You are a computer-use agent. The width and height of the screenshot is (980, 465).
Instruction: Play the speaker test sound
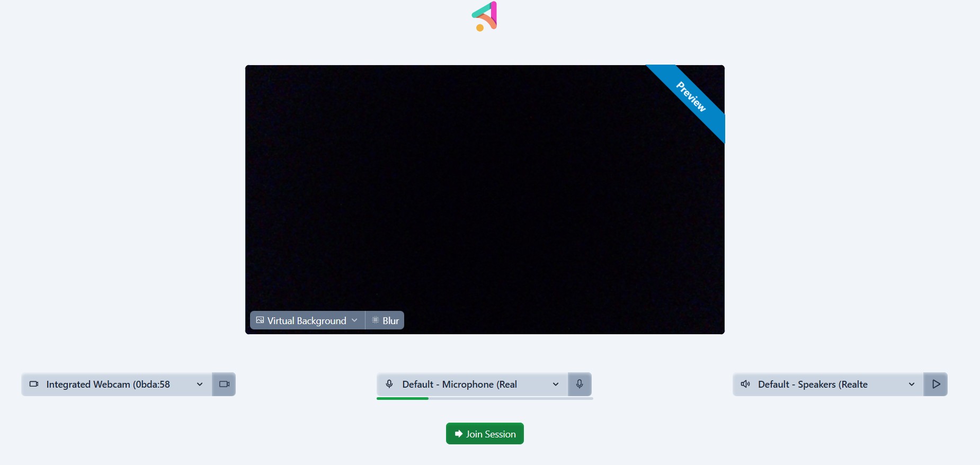pos(936,384)
